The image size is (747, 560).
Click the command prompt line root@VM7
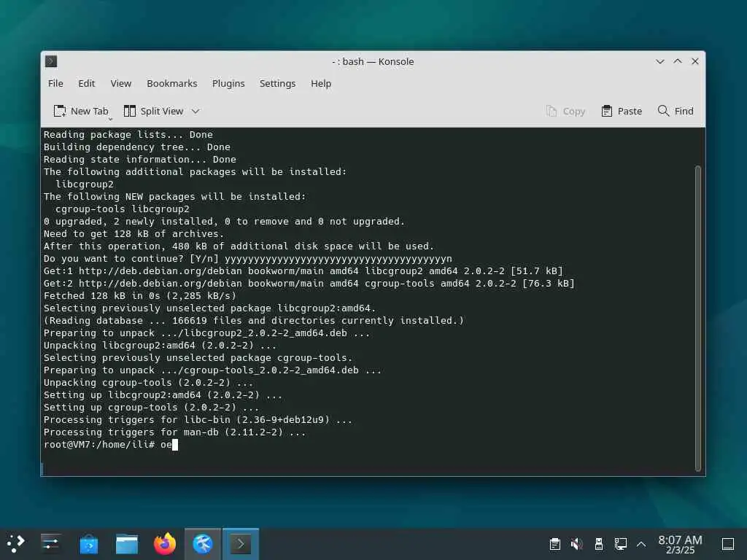(x=111, y=445)
